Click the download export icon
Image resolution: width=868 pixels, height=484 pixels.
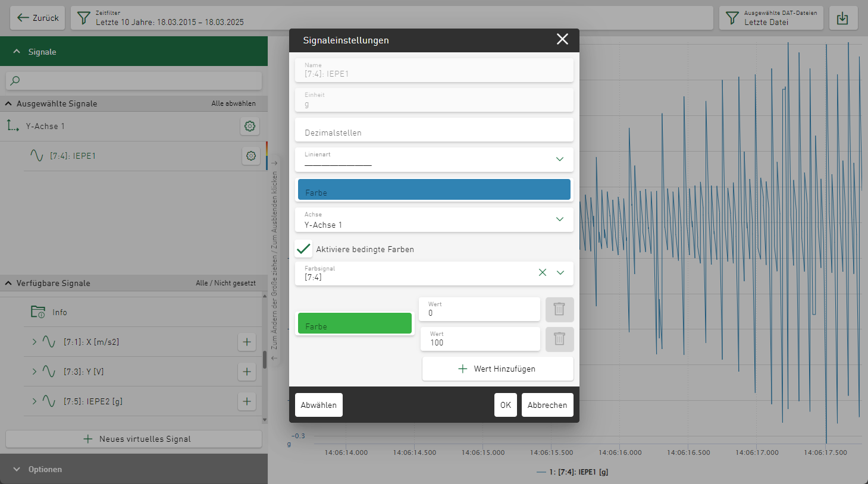(842, 18)
